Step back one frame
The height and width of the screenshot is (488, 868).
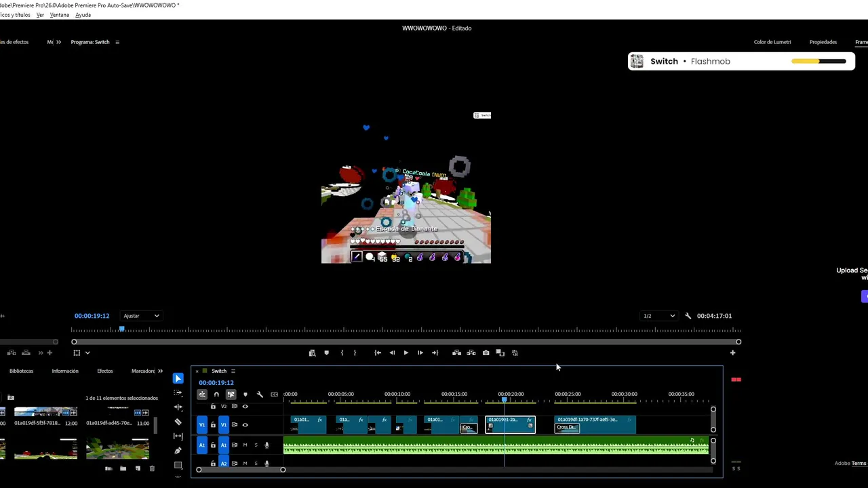(392, 353)
